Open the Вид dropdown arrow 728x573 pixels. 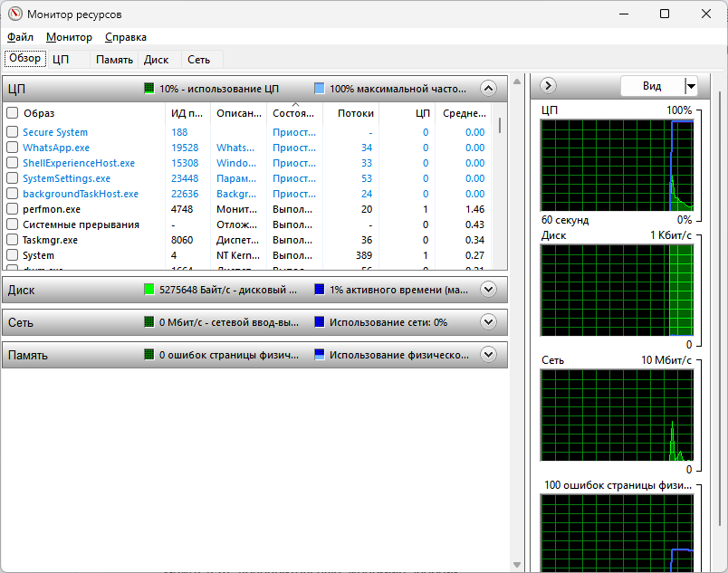point(691,86)
